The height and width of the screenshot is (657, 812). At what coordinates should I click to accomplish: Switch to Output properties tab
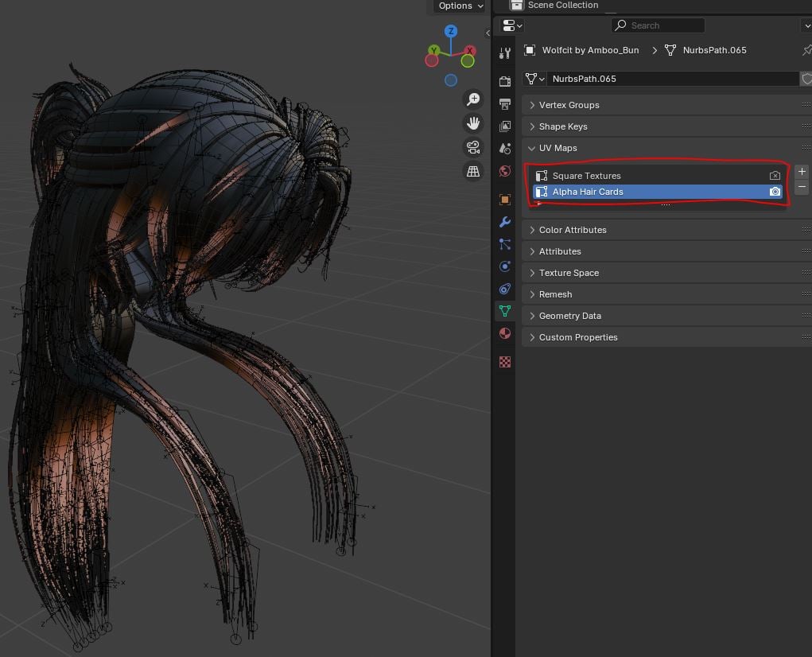click(x=505, y=104)
